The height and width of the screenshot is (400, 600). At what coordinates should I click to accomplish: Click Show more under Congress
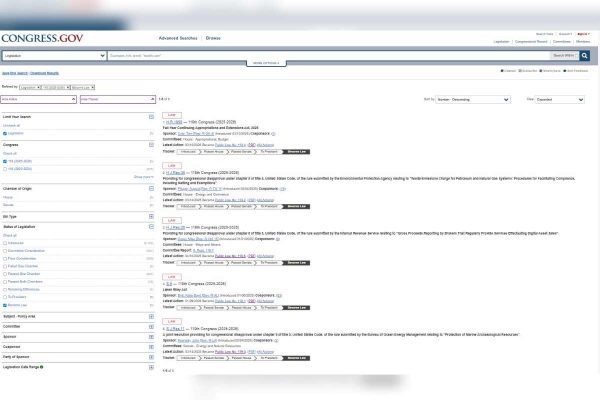click(x=143, y=177)
